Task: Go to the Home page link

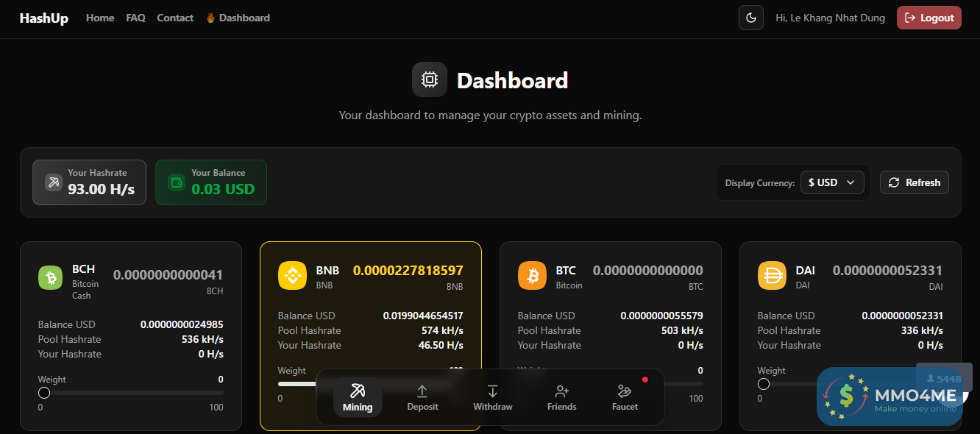Action: 100,18
